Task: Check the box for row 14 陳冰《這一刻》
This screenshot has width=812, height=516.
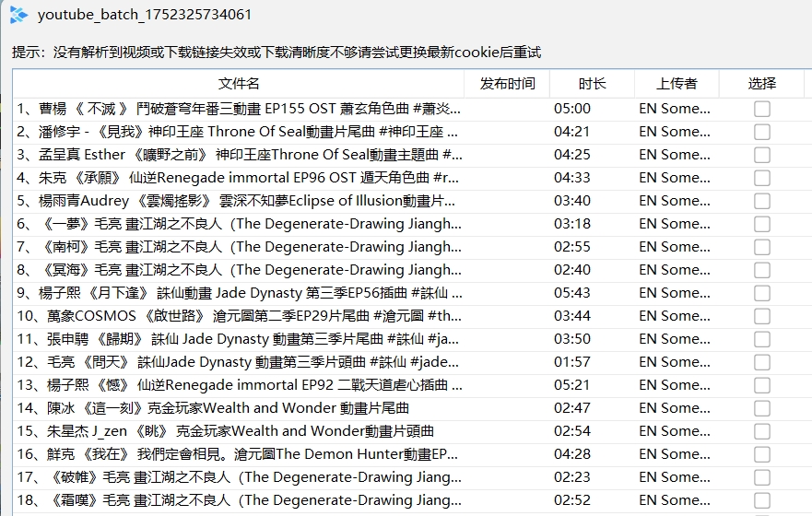Action: pyautogui.click(x=761, y=408)
